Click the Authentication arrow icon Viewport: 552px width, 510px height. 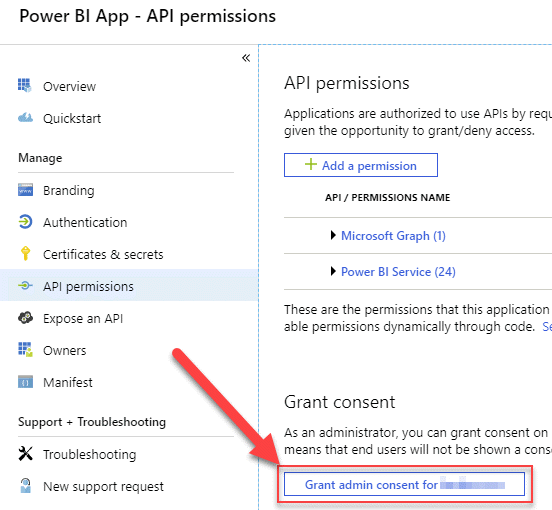(25, 222)
